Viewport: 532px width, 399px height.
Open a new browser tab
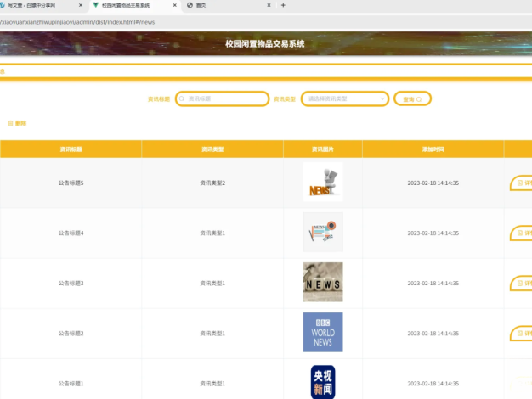pyautogui.click(x=283, y=5)
